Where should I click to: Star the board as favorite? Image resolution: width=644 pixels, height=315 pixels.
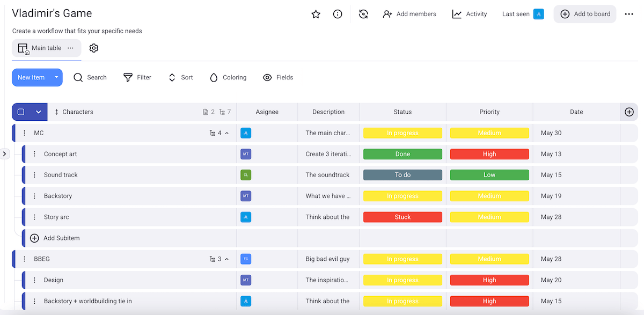(x=316, y=14)
